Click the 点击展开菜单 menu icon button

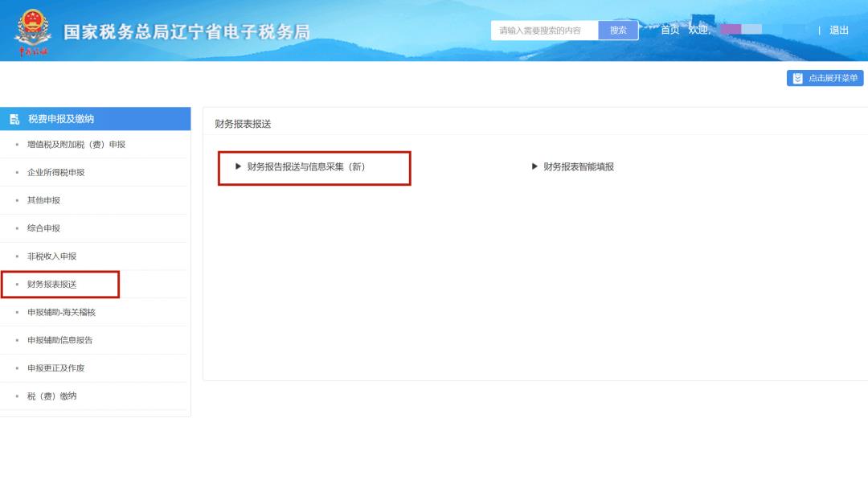click(x=797, y=78)
